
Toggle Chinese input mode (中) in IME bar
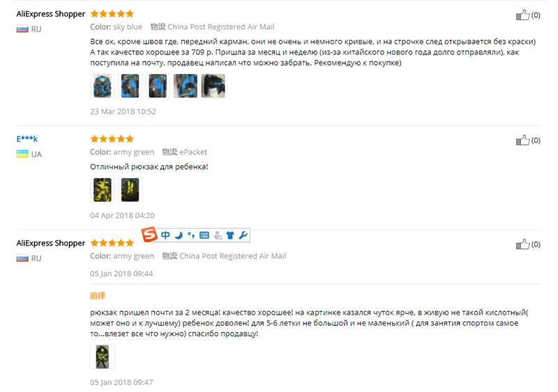tap(165, 235)
